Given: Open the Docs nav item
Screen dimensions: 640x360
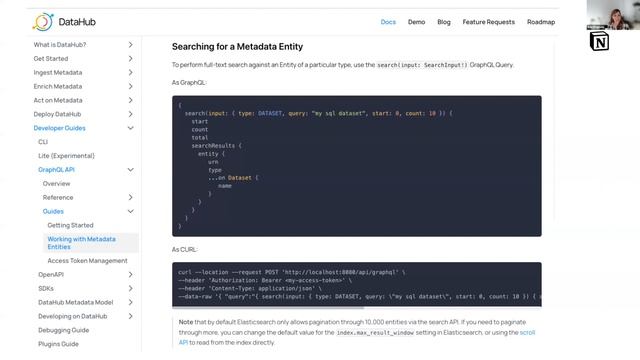Looking at the screenshot, I should click(388, 22).
